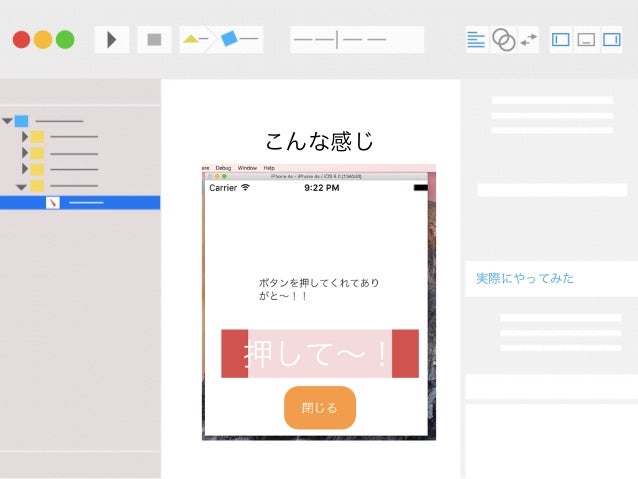Select the third yellow folder icon

(37, 169)
